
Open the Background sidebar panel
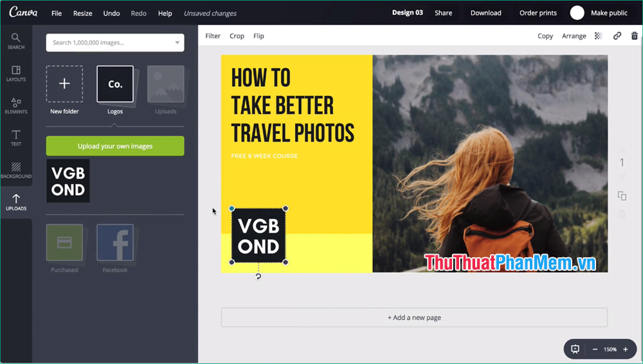coord(16,170)
